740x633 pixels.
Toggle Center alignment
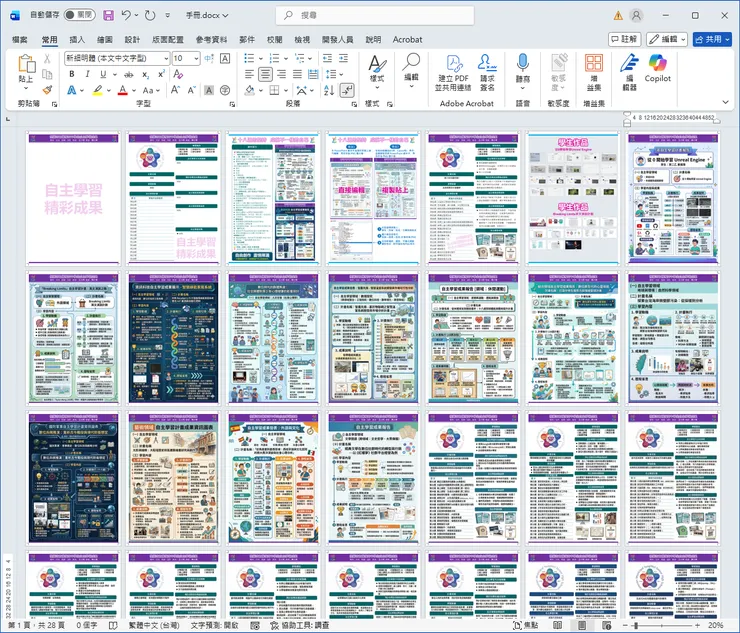point(265,74)
